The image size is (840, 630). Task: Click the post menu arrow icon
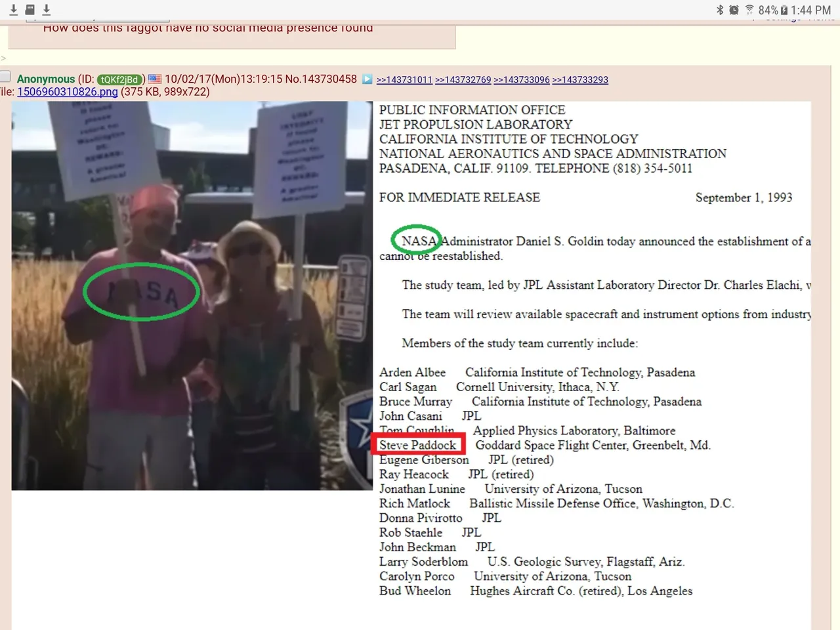point(367,79)
